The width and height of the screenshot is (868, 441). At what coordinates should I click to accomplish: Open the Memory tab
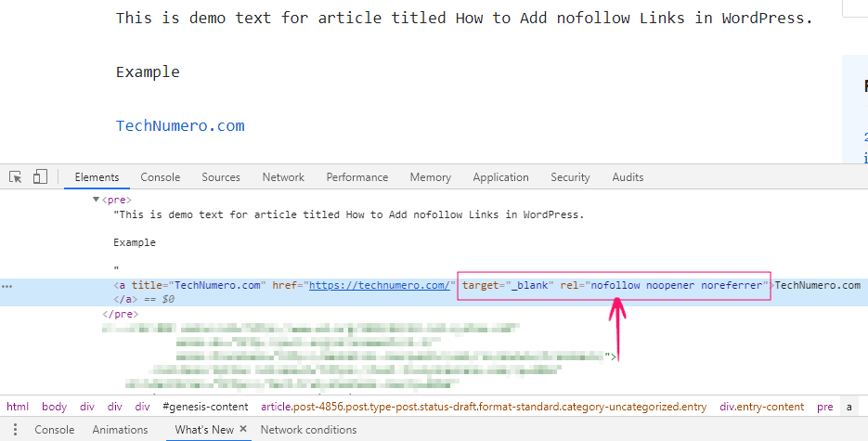tap(430, 177)
